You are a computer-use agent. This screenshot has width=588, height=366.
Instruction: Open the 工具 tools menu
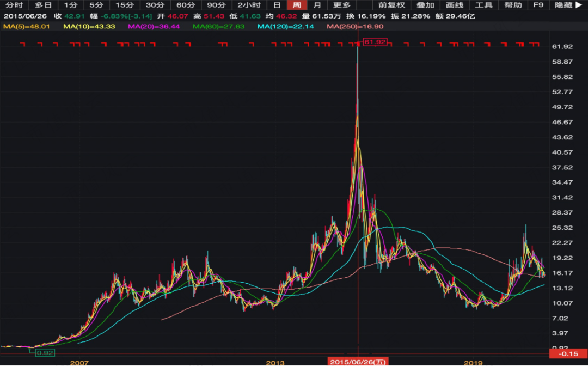(x=484, y=5)
